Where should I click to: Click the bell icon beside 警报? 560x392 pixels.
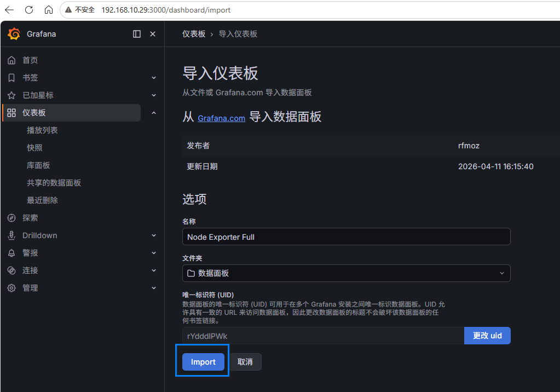pyautogui.click(x=11, y=253)
